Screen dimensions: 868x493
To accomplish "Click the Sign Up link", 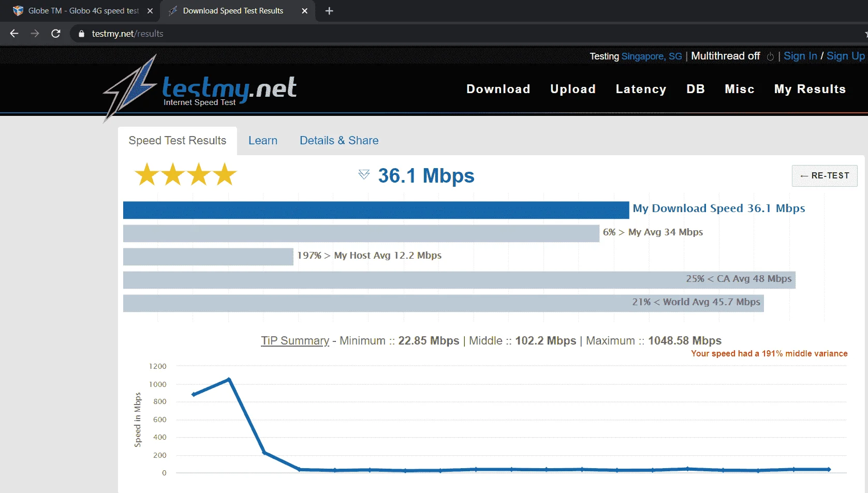I will [x=846, y=56].
